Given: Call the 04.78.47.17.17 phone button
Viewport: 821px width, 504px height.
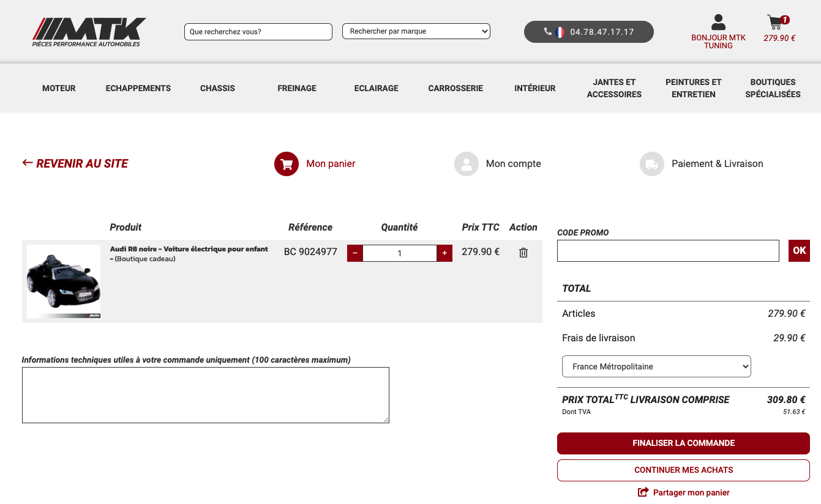Looking at the screenshot, I should pos(589,32).
